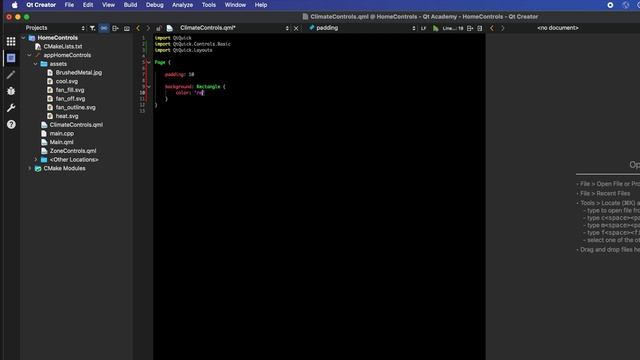Expand the CMake Modules node
640x360 pixels.
point(29,168)
